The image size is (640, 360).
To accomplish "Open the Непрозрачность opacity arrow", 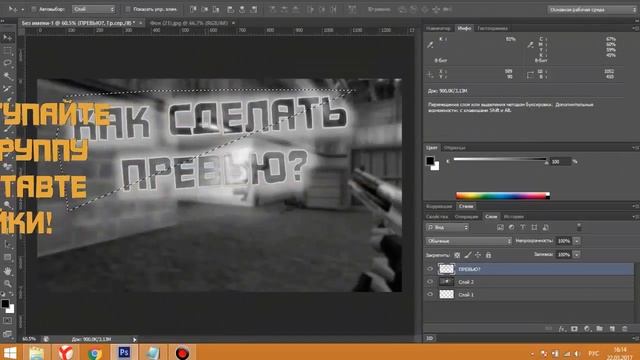I will pos(577,241).
